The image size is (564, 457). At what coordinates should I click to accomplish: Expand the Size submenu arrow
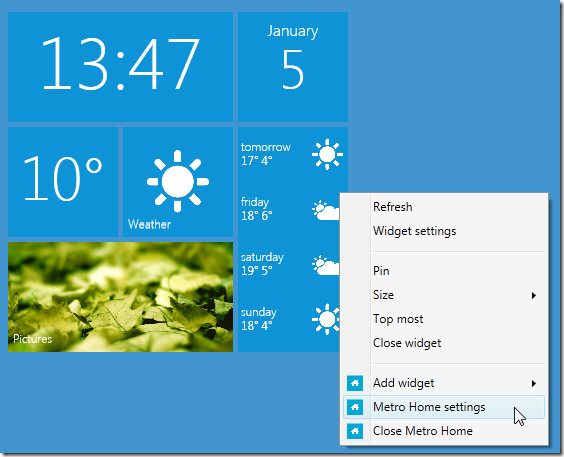coord(534,296)
